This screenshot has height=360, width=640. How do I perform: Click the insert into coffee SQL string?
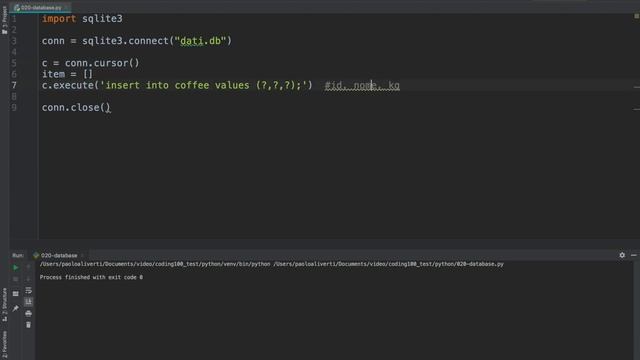[203, 85]
